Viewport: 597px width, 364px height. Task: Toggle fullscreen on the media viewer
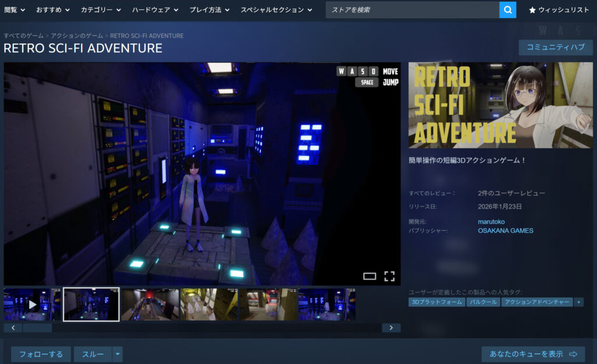tap(389, 276)
